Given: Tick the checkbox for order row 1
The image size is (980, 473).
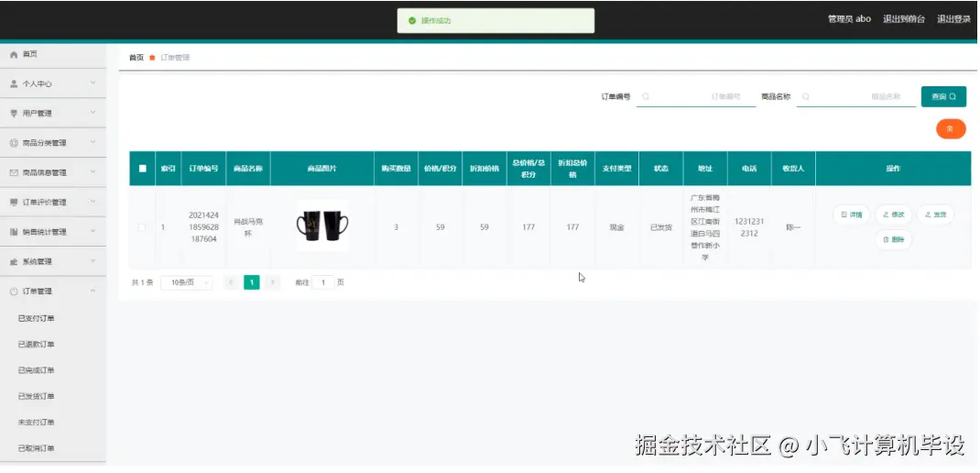Looking at the screenshot, I should click(142, 227).
